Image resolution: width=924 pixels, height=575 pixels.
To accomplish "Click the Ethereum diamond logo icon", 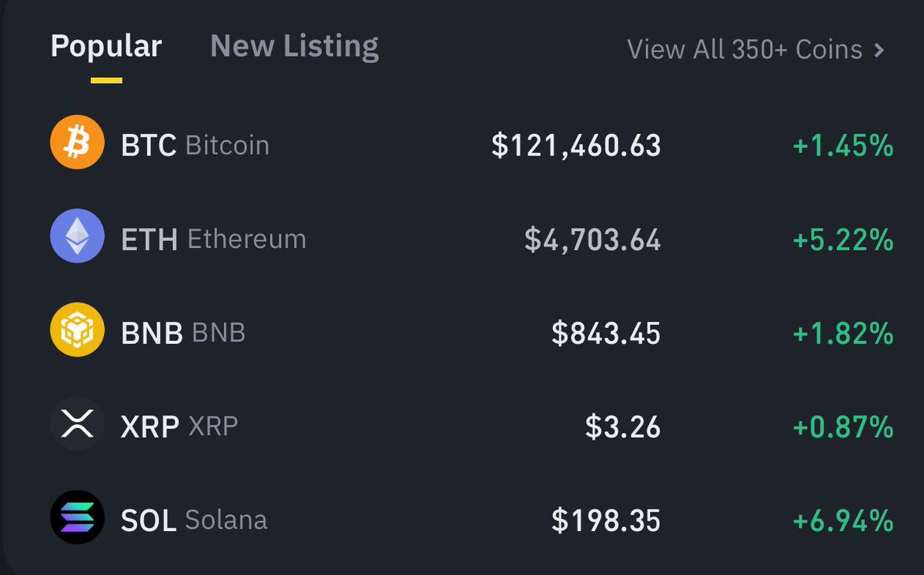I will pos(77,236).
